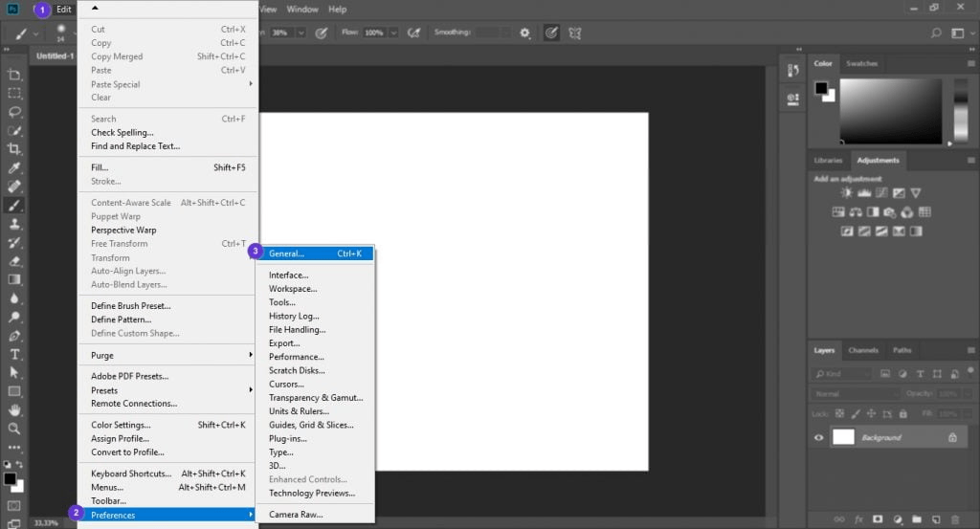Expand the Kind layer filter dropdown

[842, 374]
